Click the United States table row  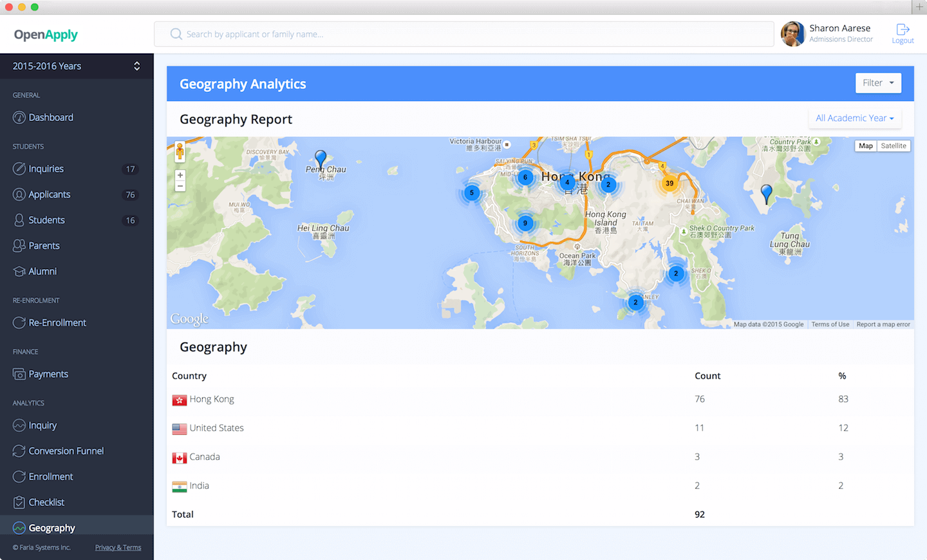pyautogui.click(x=540, y=428)
